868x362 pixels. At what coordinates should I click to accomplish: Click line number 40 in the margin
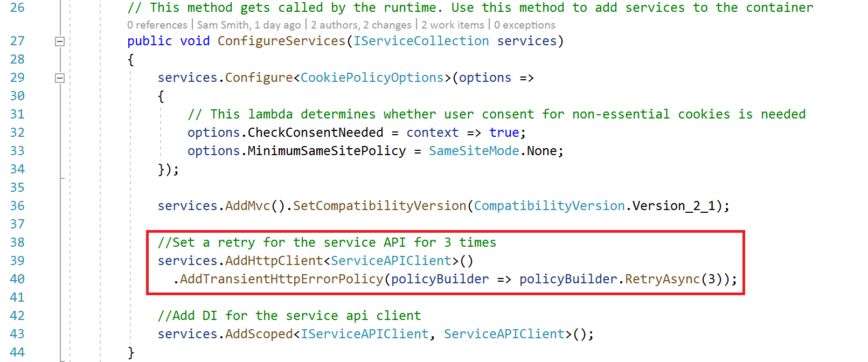click(17, 279)
